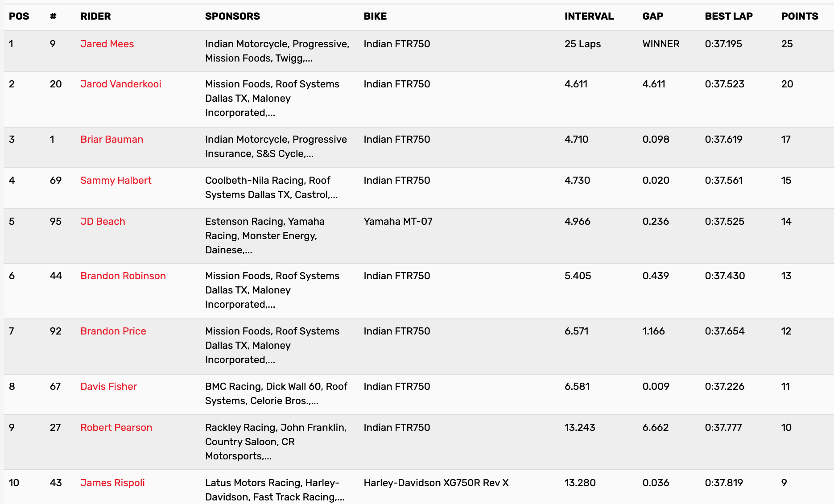Click the WINNER gap cell
This screenshot has height=504, width=834.
(x=661, y=44)
